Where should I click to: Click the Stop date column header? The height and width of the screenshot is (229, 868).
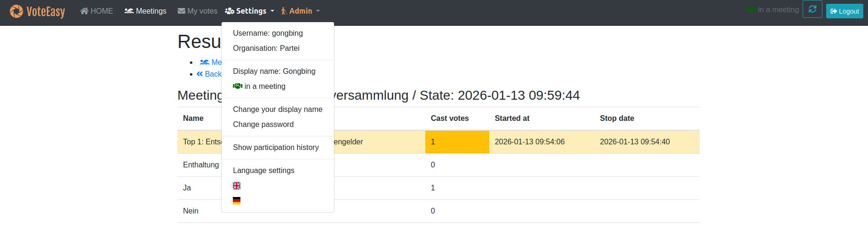(x=617, y=118)
